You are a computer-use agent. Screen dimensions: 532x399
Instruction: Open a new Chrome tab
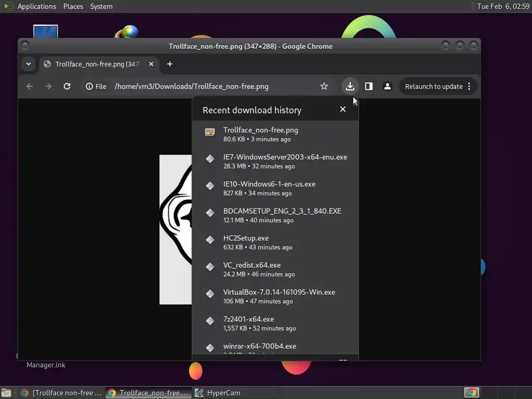[x=170, y=64]
